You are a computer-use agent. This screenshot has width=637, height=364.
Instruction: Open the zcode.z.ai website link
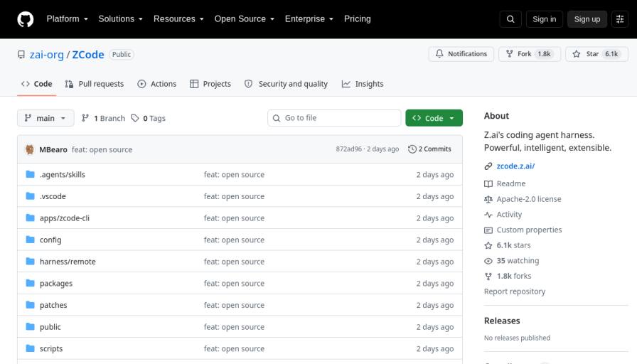tap(515, 166)
